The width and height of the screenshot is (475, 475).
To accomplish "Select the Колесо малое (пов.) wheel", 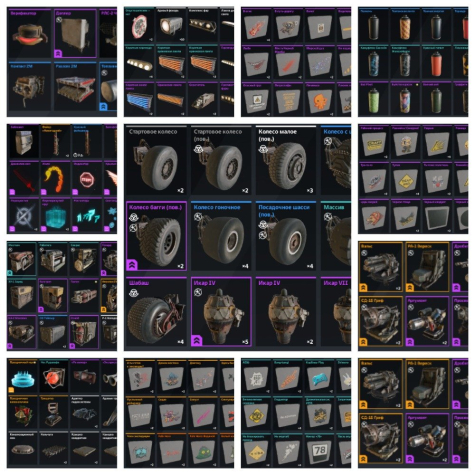I will pyautogui.click(x=286, y=160).
